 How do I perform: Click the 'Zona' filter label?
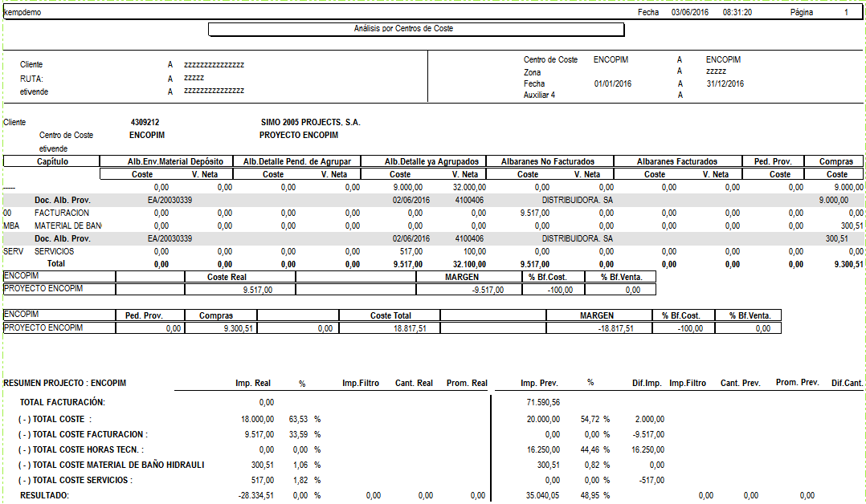(532, 72)
